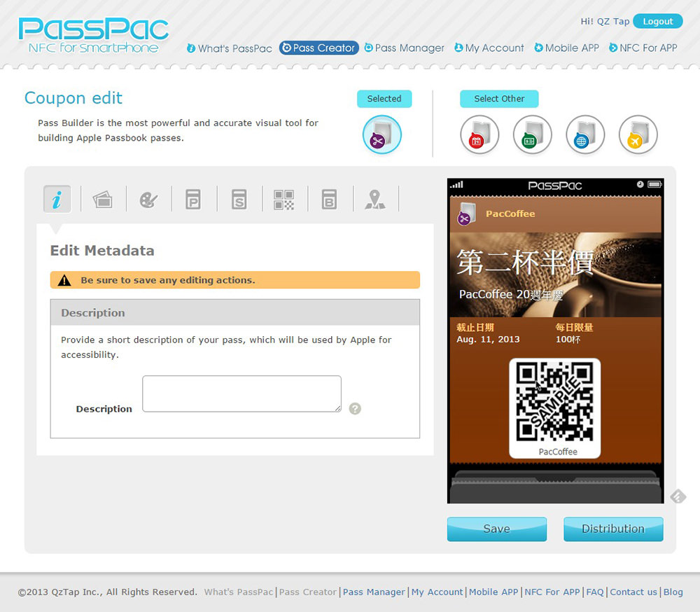Go to My Account in top navigation

click(x=489, y=48)
